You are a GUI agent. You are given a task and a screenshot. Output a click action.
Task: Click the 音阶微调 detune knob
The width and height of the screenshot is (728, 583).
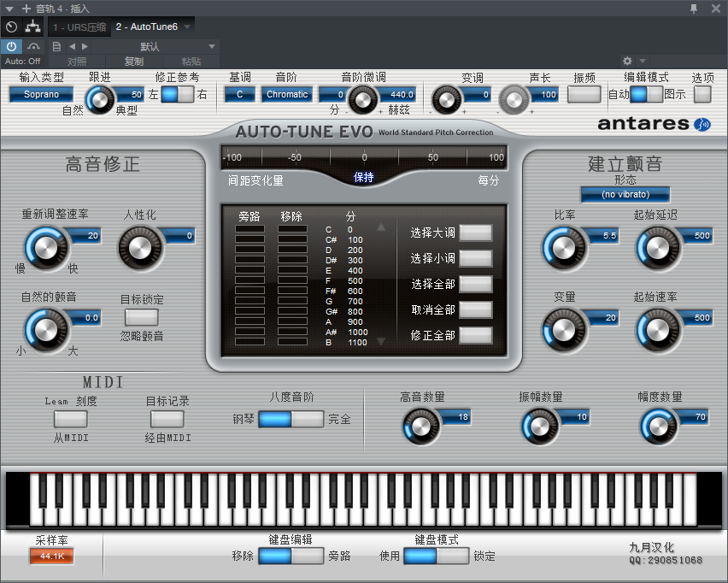point(362,99)
